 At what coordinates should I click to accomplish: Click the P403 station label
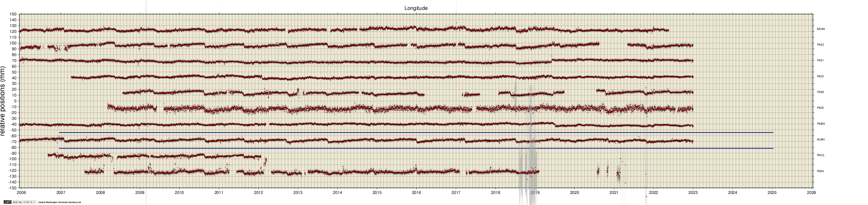(820, 44)
